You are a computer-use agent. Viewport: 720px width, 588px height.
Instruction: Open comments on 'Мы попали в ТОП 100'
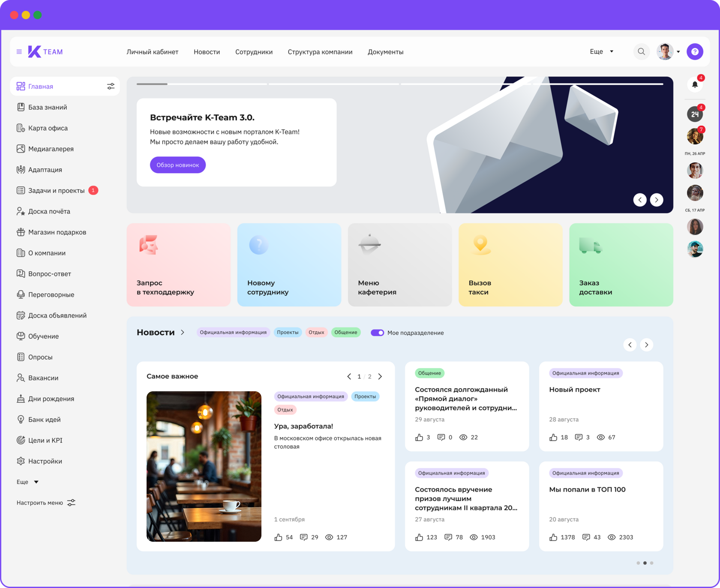pos(586,537)
